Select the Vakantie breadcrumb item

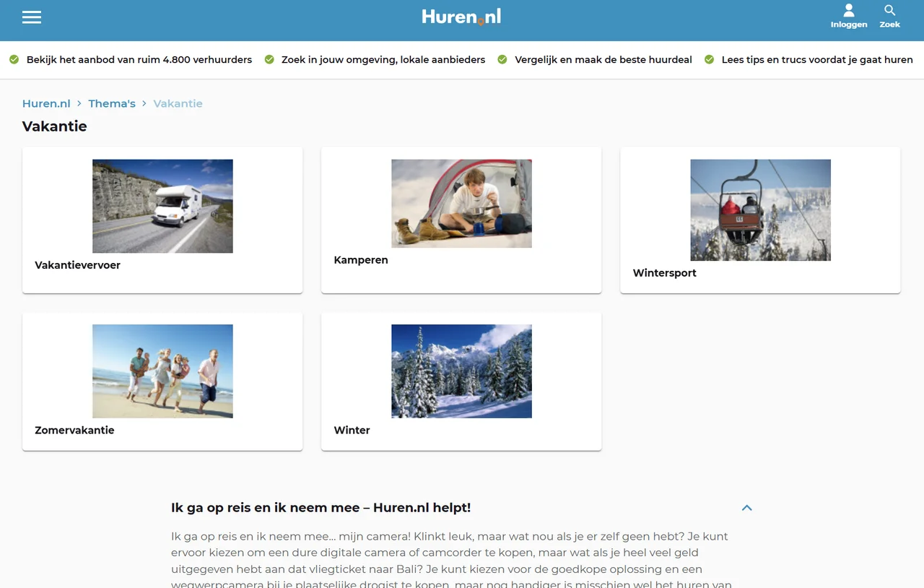point(178,103)
